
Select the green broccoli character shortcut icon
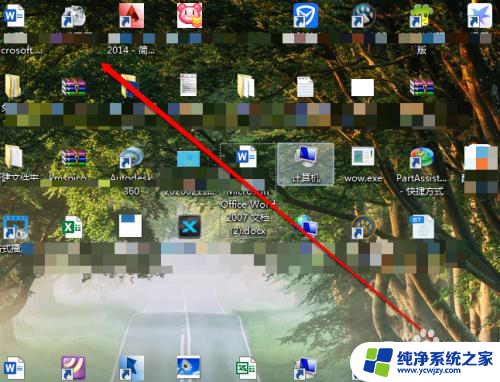[421, 15]
